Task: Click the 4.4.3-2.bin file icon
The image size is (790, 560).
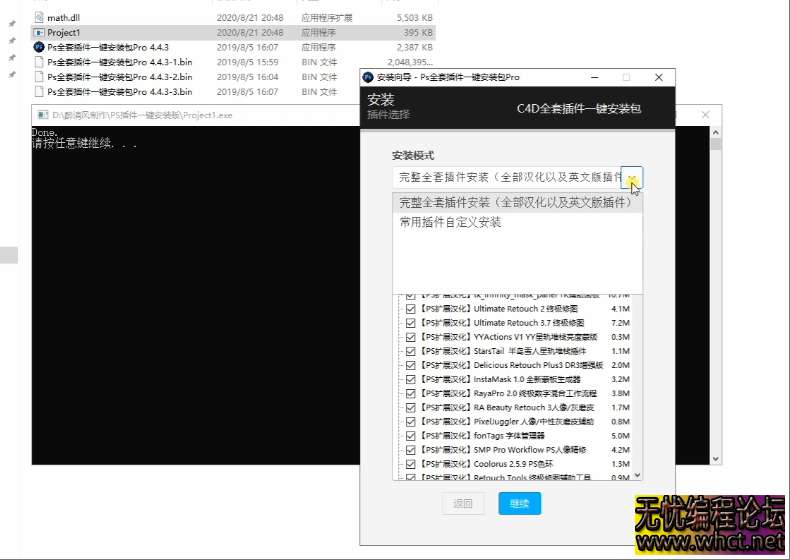Action: [x=39, y=77]
